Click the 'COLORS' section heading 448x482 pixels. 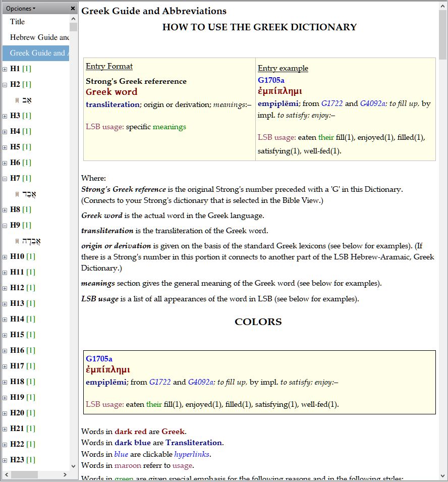[x=258, y=322]
